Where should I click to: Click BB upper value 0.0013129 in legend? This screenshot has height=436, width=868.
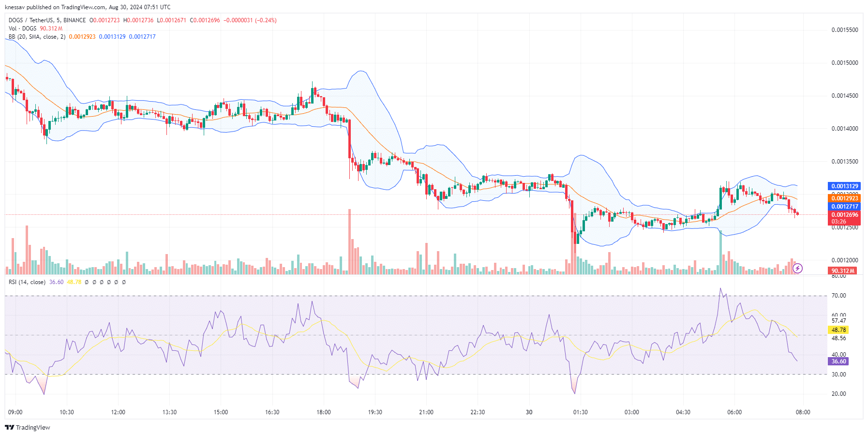pos(112,37)
